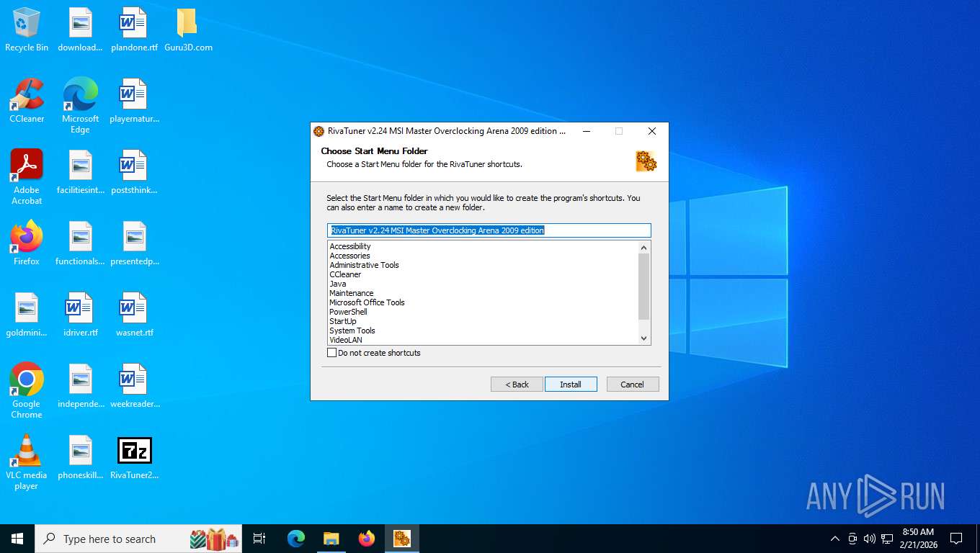Click the folder list scrollbar thumb

pyautogui.click(x=644, y=287)
